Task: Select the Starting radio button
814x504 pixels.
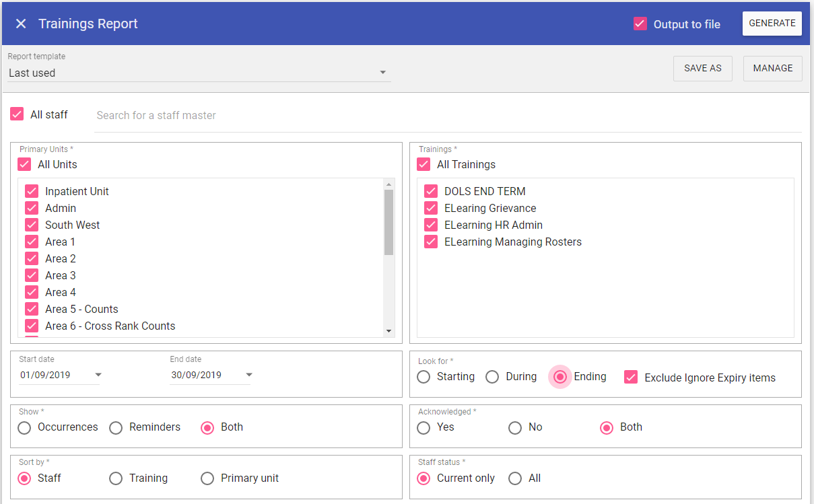Action: pos(423,377)
